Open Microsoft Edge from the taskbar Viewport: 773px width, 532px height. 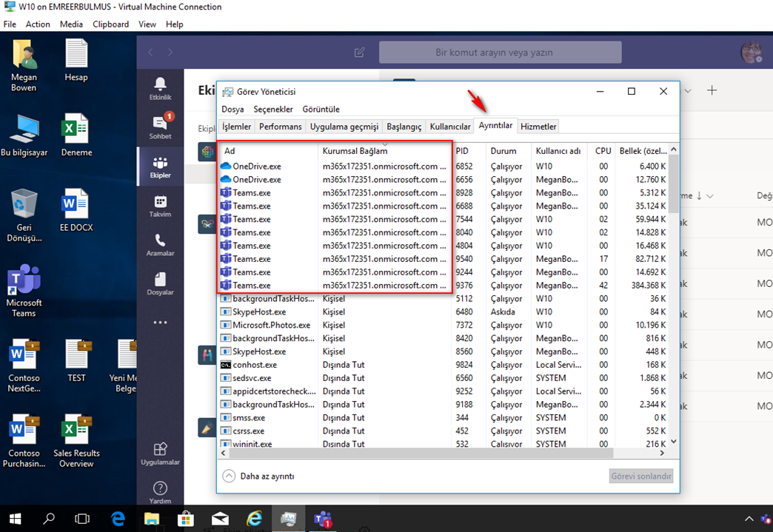(x=118, y=519)
